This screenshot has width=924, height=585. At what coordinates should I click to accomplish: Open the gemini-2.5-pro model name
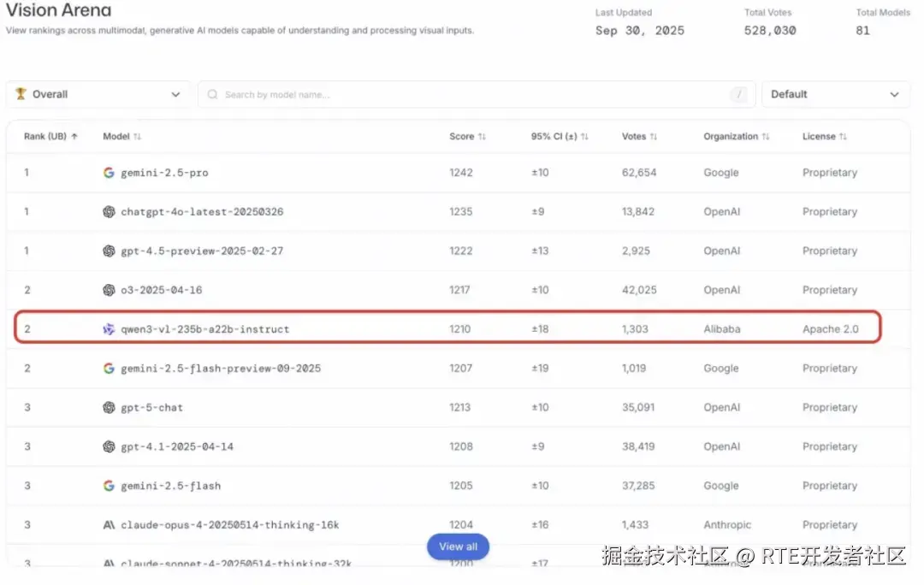point(164,173)
